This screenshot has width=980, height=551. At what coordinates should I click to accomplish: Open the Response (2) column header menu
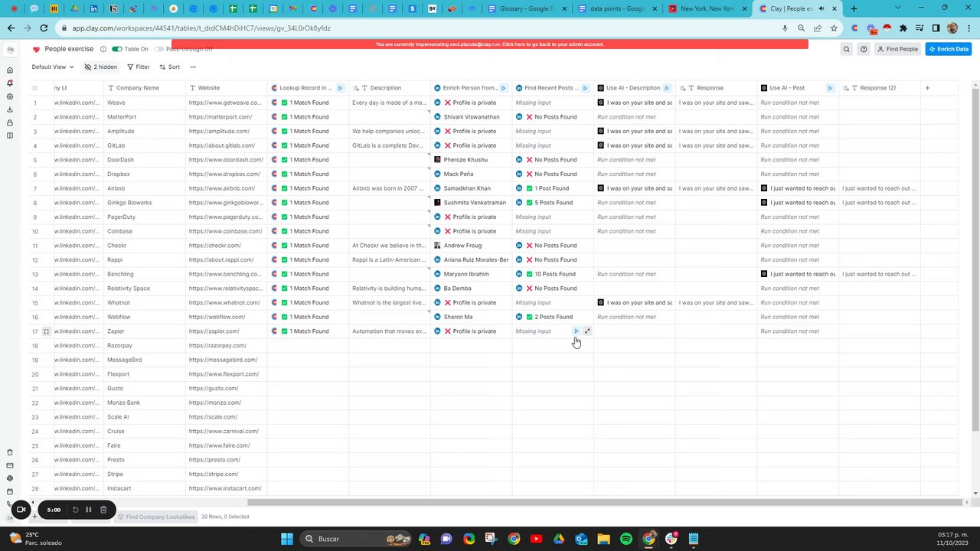[x=880, y=88]
